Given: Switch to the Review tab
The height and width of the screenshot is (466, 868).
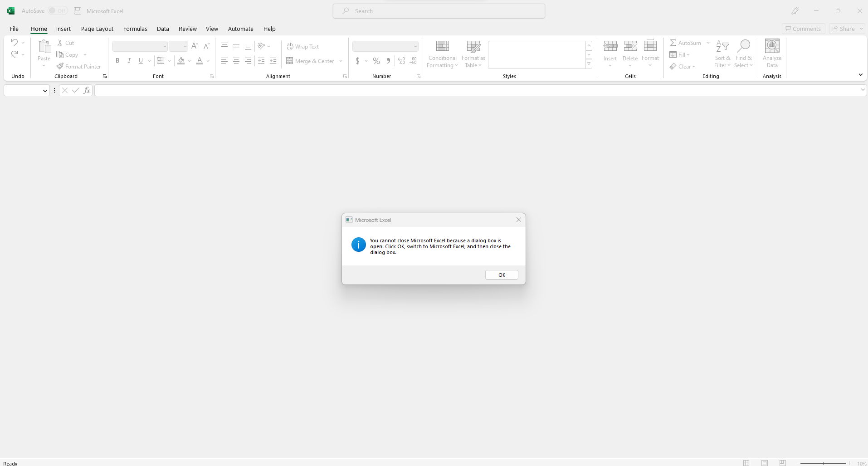Looking at the screenshot, I should click(188, 29).
